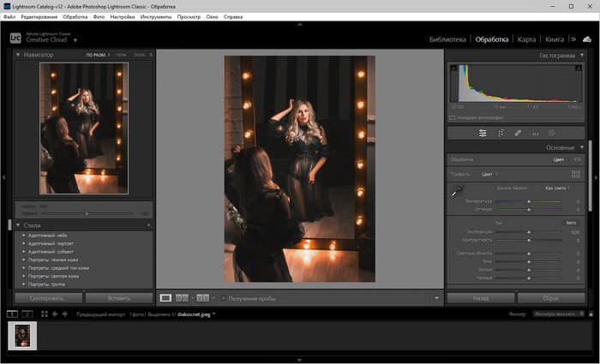Set navigator zoom to ПО РАЗМ.
This screenshot has height=364, width=600.
[96, 55]
